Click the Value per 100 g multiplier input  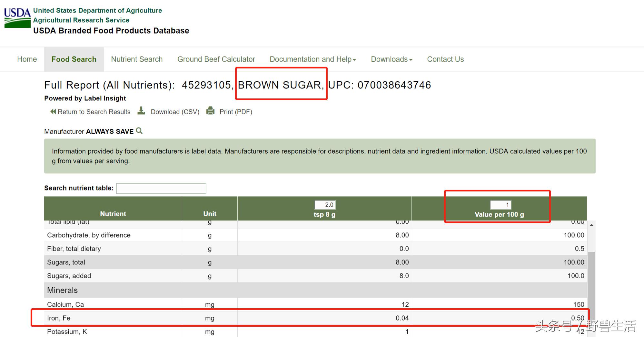[x=500, y=205]
